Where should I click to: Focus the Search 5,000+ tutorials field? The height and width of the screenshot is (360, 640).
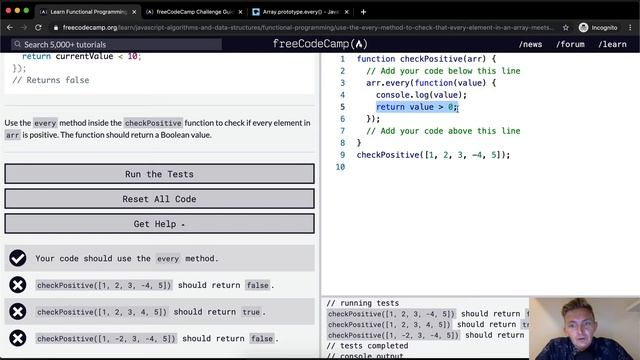(116, 44)
